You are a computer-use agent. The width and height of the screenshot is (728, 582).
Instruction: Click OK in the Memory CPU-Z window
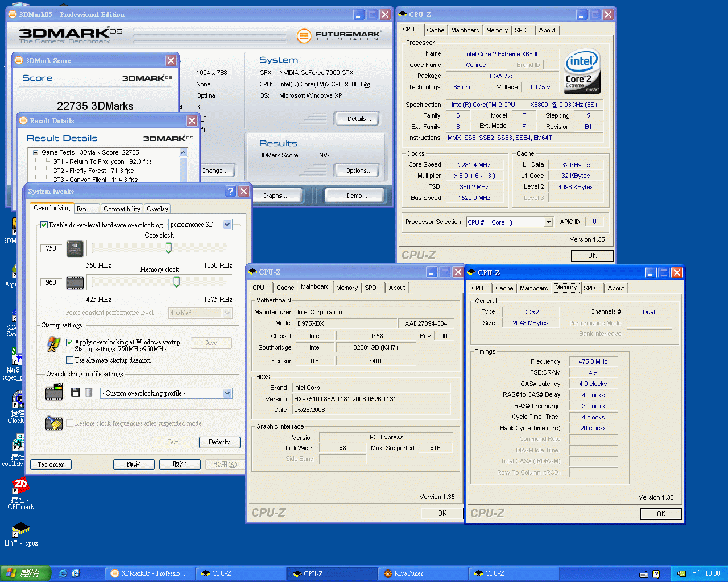point(661,514)
